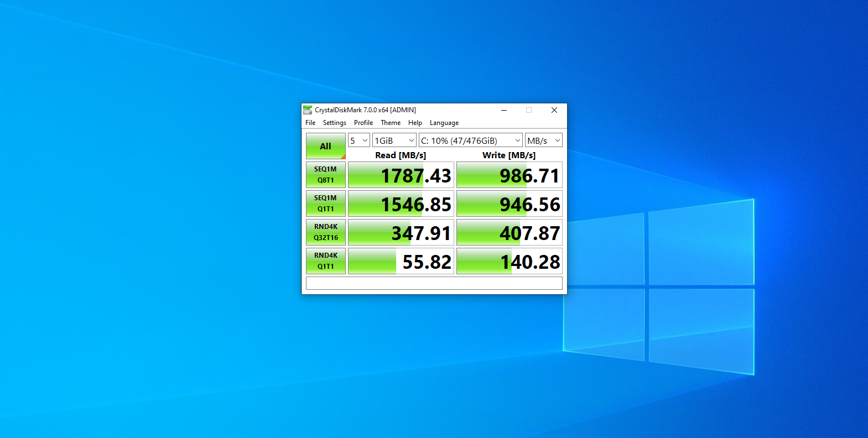Minimize the CrystalDiskMark window
Screen dimensions: 868x438
pyautogui.click(x=504, y=110)
